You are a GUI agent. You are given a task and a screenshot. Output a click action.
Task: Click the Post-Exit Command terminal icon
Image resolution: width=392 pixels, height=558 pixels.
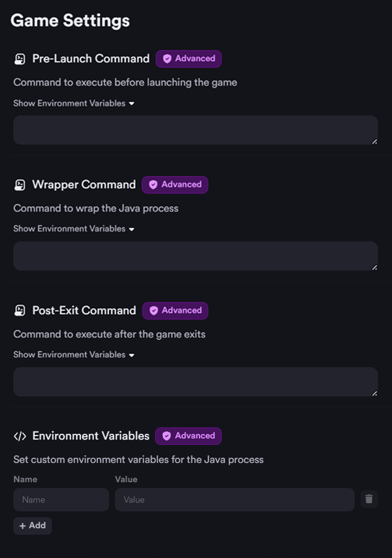tap(20, 311)
